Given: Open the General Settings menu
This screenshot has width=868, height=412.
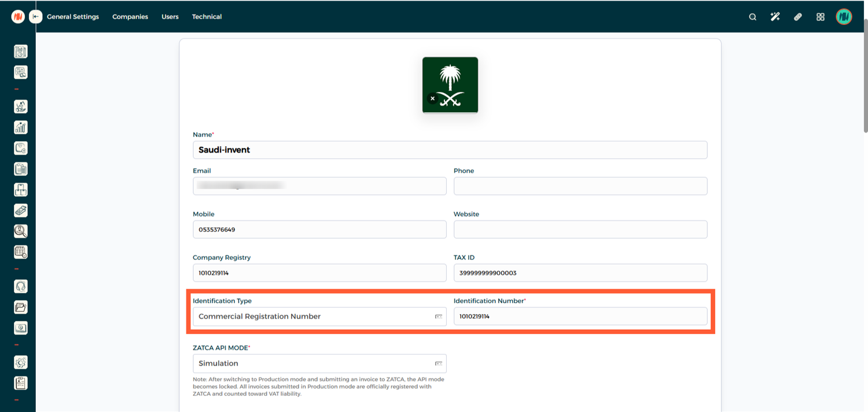Looking at the screenshot, I should point(73,17).
